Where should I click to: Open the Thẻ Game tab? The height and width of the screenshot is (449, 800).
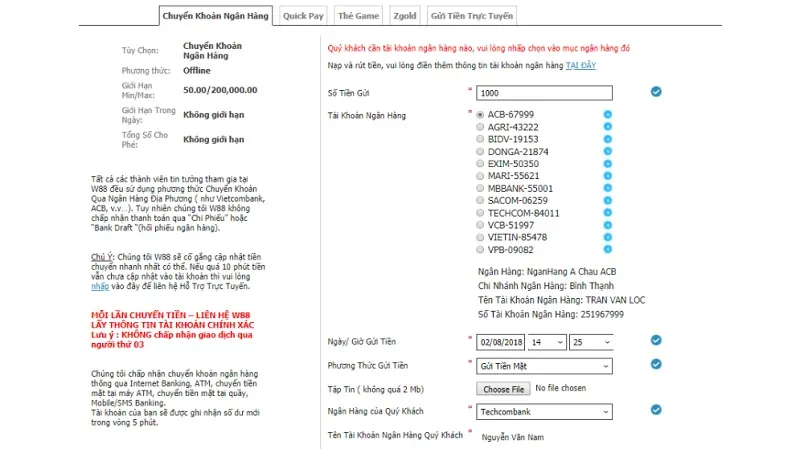358,16
